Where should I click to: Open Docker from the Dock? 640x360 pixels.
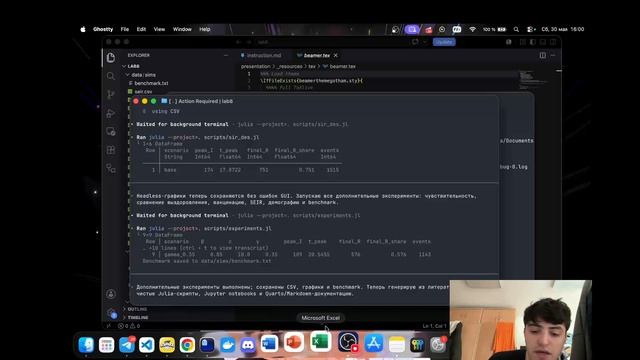coord(227,345)
